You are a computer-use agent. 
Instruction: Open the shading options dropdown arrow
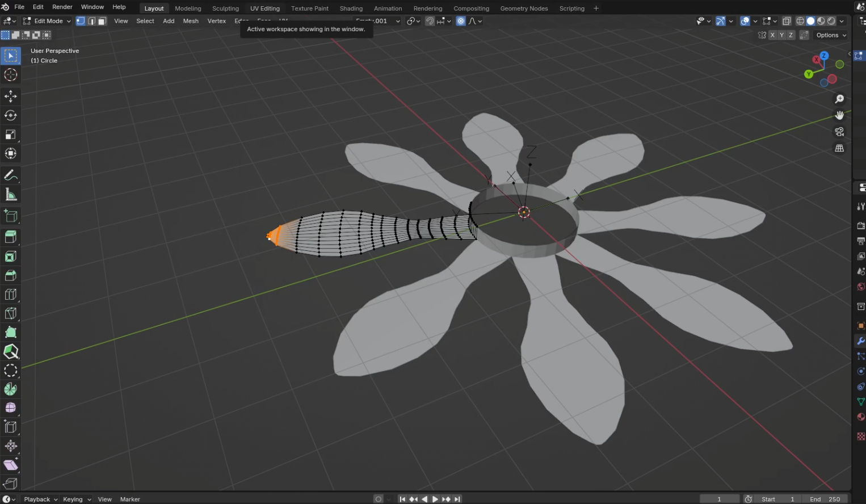click(x=842, y=21)
